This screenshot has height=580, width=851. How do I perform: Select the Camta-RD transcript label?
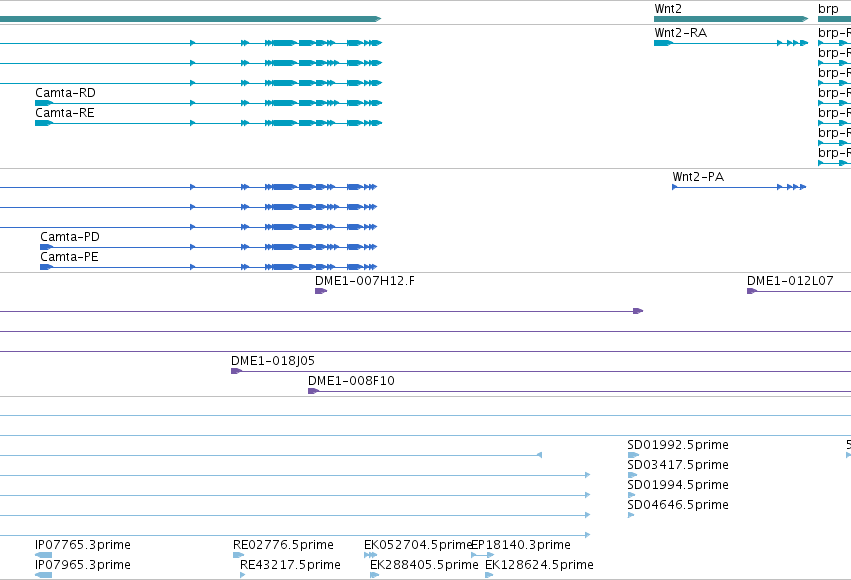(65, 93)
